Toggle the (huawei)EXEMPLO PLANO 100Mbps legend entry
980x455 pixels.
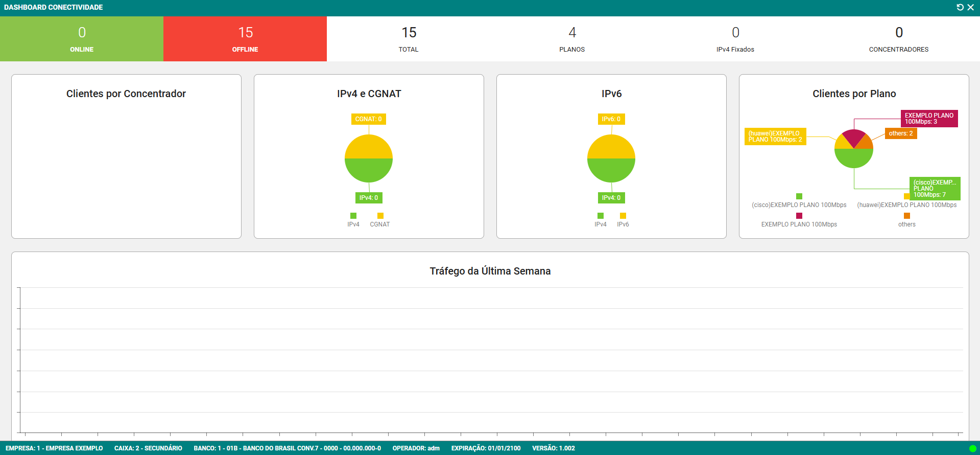coord(907,201)
